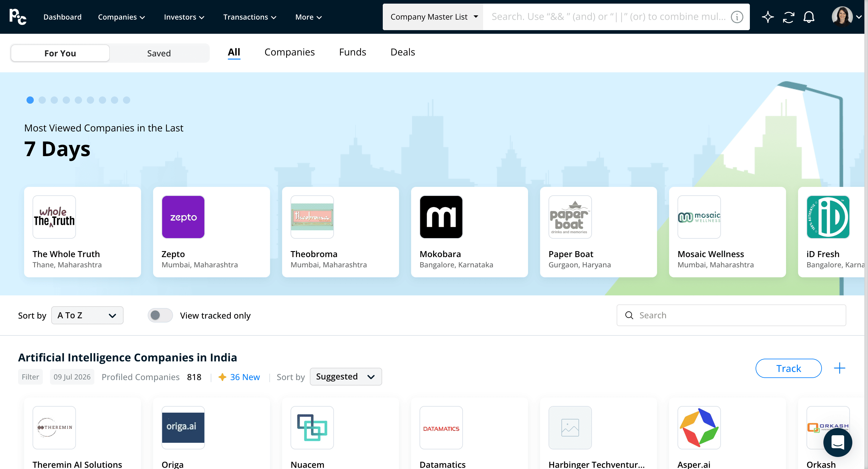Open the A To Z sort dropdown
Image resolution: width=868 pixels, height=469 pixels.
87,315
